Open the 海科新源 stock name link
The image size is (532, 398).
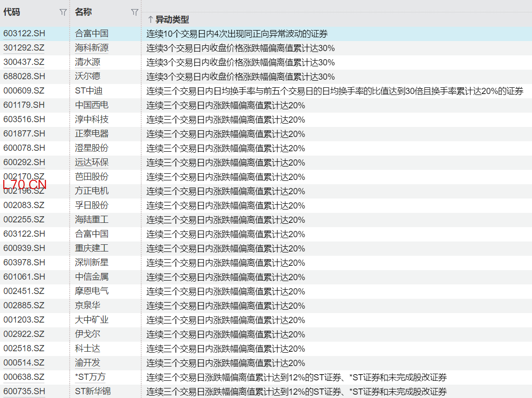(x=92, y=48)
